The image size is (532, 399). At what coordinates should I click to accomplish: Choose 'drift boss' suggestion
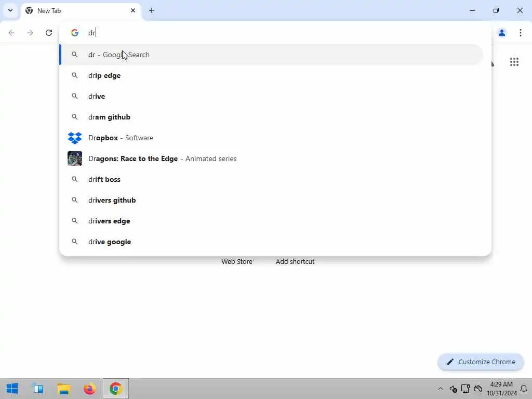pos(271,179)
